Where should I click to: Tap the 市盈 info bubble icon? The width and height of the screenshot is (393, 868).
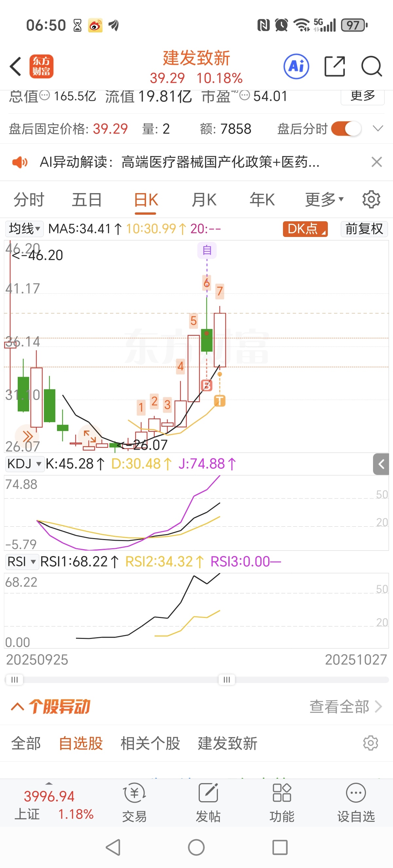244,96
